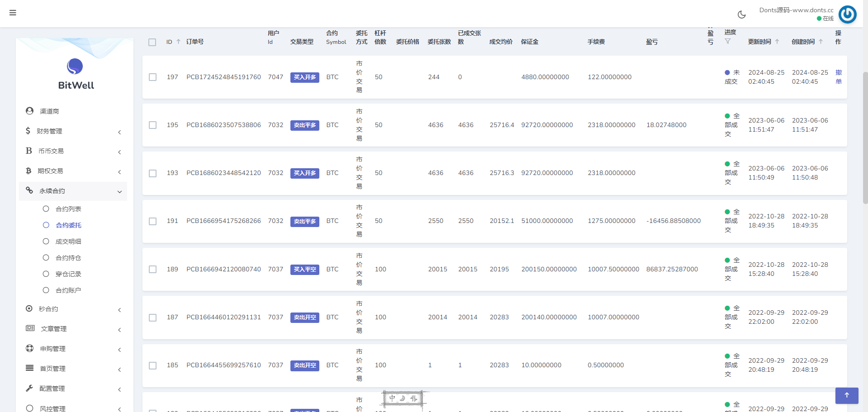
Task: Open 合约列表 submenu item
Action: 68,209
